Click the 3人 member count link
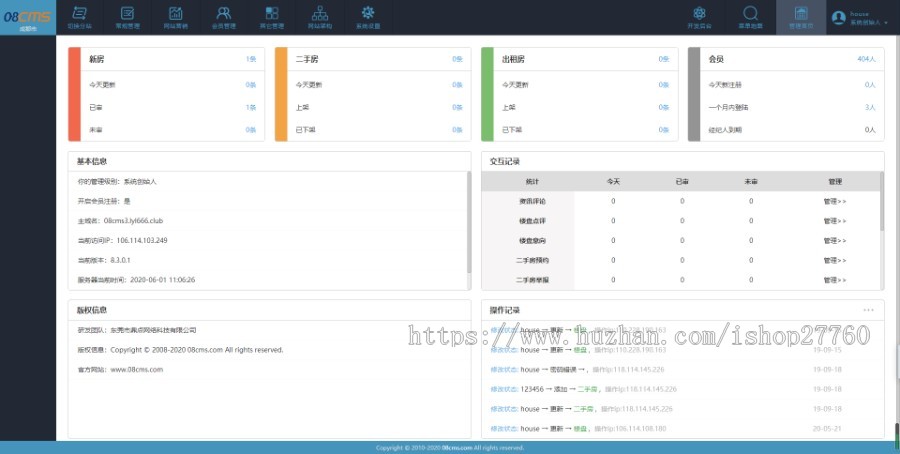This screenshot has width=900, height=454. coord(870,107)
